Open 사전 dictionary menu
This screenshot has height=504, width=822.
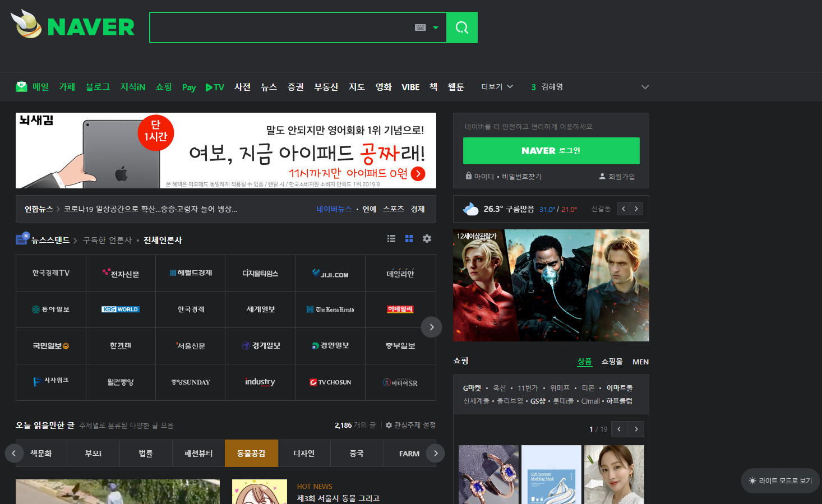coord(242,87)
